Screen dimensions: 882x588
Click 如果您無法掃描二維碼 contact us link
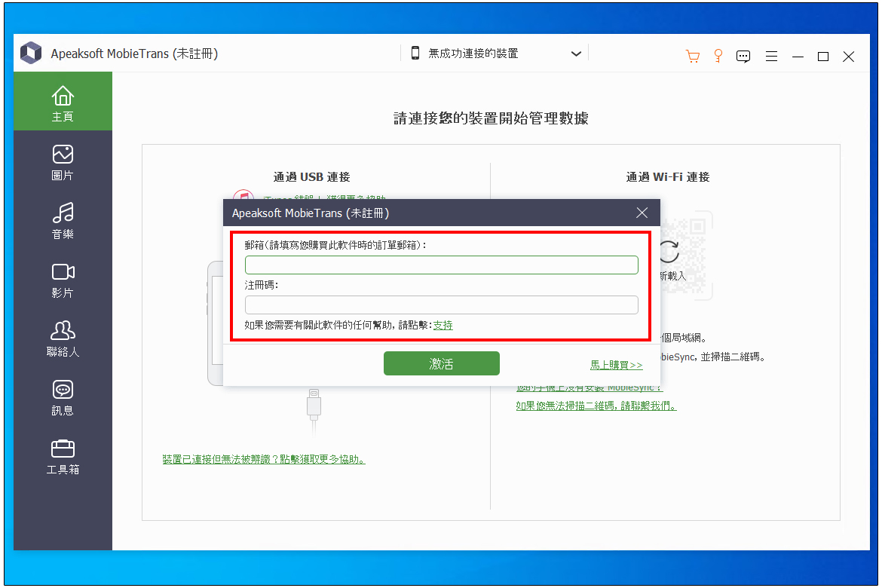coord(596,406)
